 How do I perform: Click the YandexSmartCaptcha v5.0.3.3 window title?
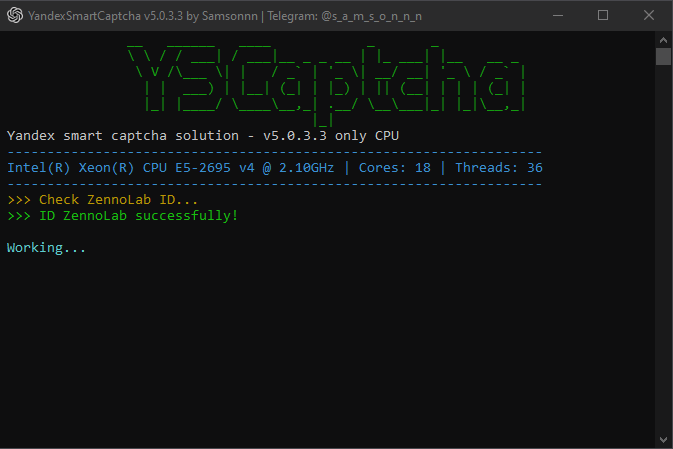coord(133,15)
